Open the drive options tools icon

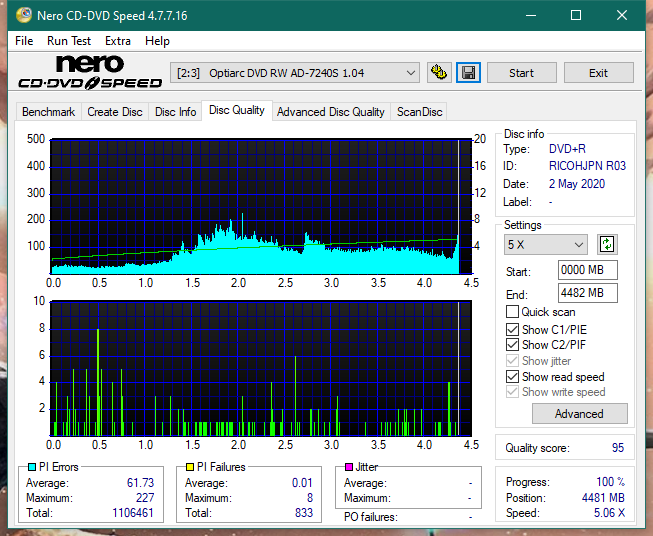439,73
